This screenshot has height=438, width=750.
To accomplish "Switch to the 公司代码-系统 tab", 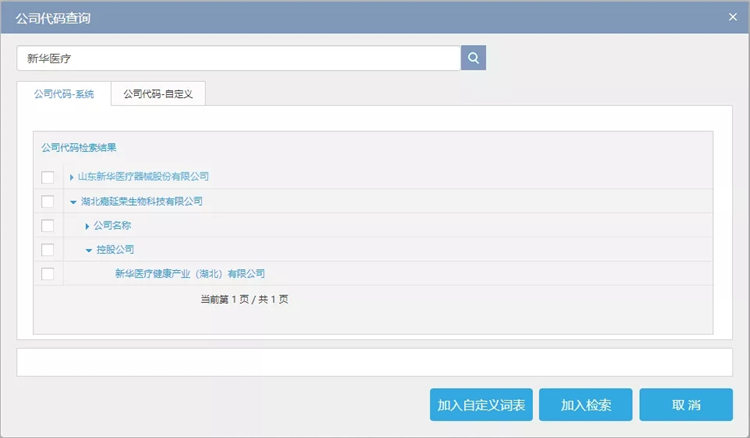I will [64, 93].
